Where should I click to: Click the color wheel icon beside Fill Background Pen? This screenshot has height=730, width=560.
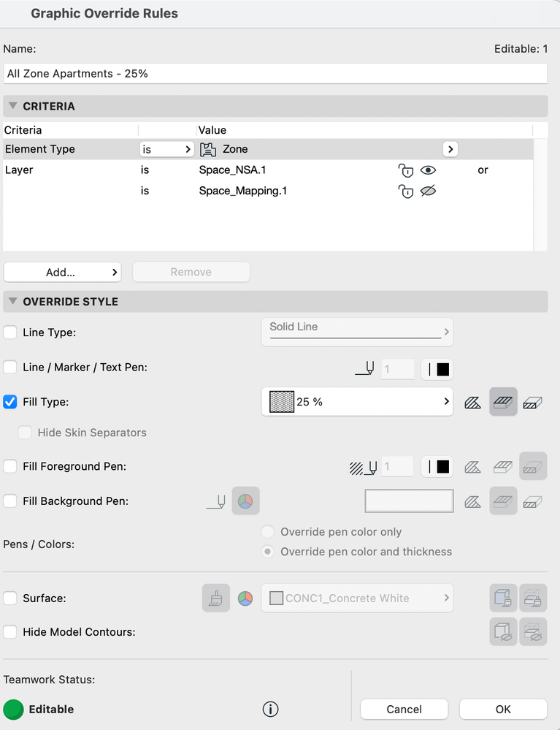(246, 501)
